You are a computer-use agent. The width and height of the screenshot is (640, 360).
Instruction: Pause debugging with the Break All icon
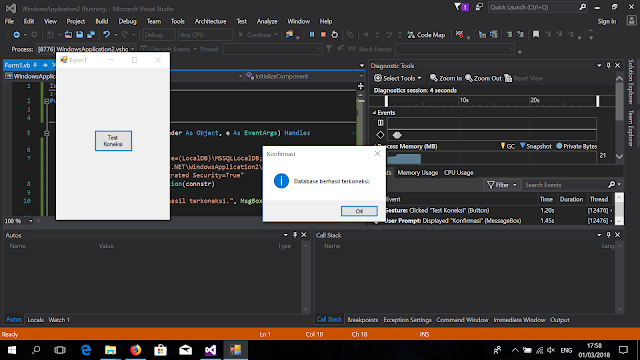pyautogui.click(x=312, y=35)
